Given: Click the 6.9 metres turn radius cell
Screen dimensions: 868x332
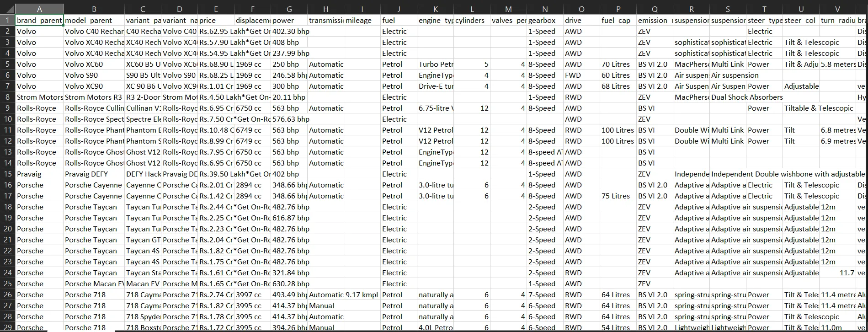Looking at the screenshot, I should pos(837,141).
